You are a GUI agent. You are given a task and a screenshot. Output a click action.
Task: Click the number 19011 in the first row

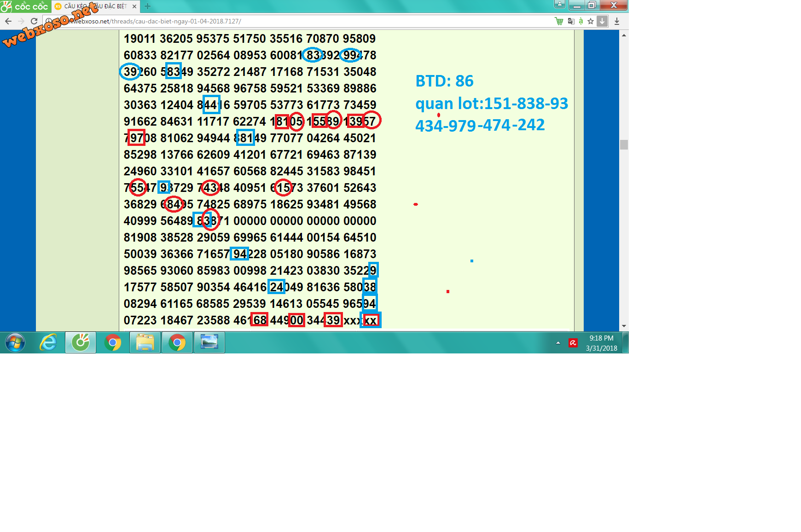140,39
